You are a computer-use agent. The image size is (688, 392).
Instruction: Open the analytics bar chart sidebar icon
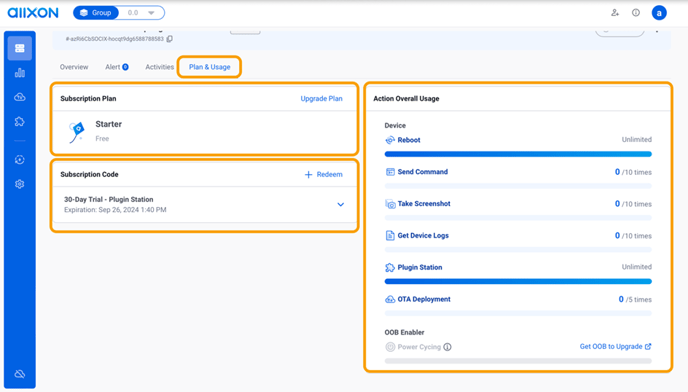(x=20, y=73)
